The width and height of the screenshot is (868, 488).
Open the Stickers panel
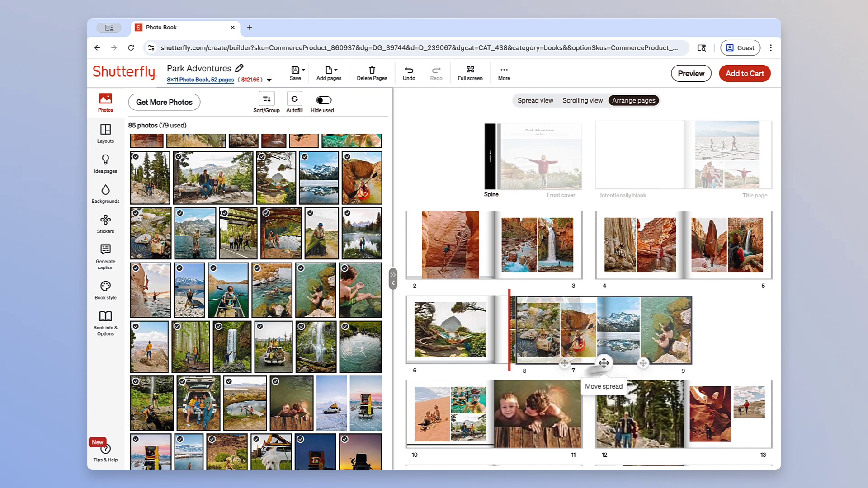click(x=105, y=224)
